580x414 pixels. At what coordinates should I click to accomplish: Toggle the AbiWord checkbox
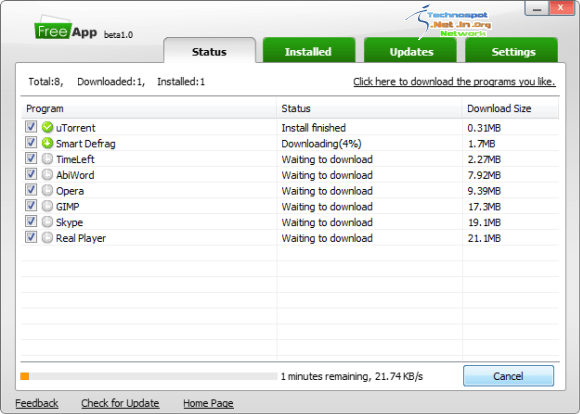31,174
